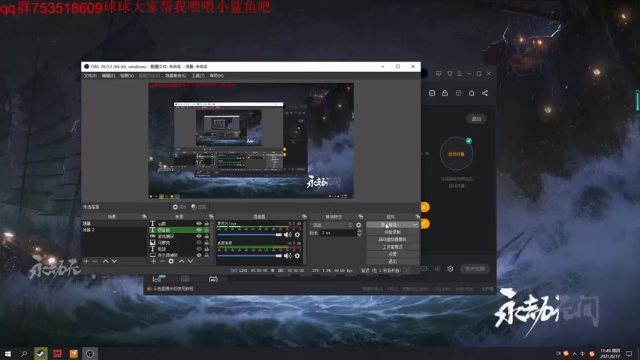Open the 工具(T) menu
The width and height of the screenshot is (640, 360).
[198, 76]
